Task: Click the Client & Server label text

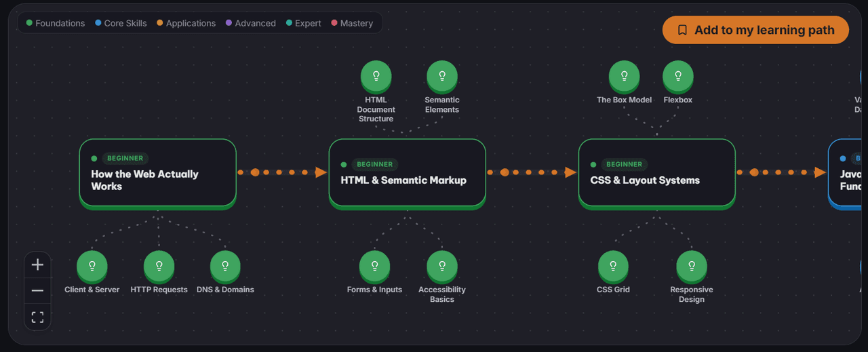Action: (x=92, y=290)
